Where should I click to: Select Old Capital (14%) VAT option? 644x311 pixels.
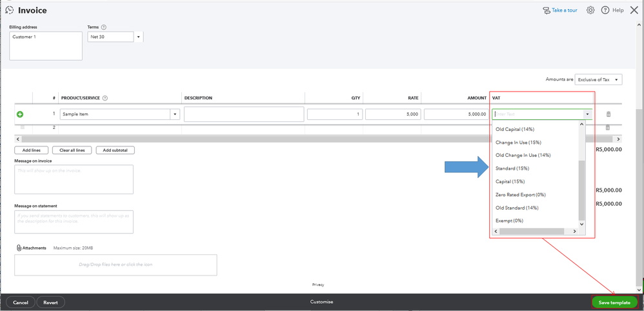tap(515, 130)
